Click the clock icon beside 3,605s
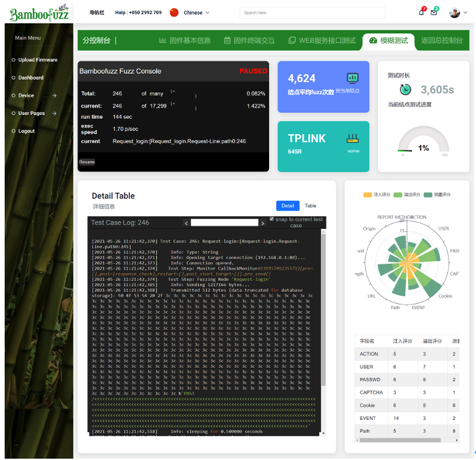Screen dimensions: 476x460 (405, 89)
